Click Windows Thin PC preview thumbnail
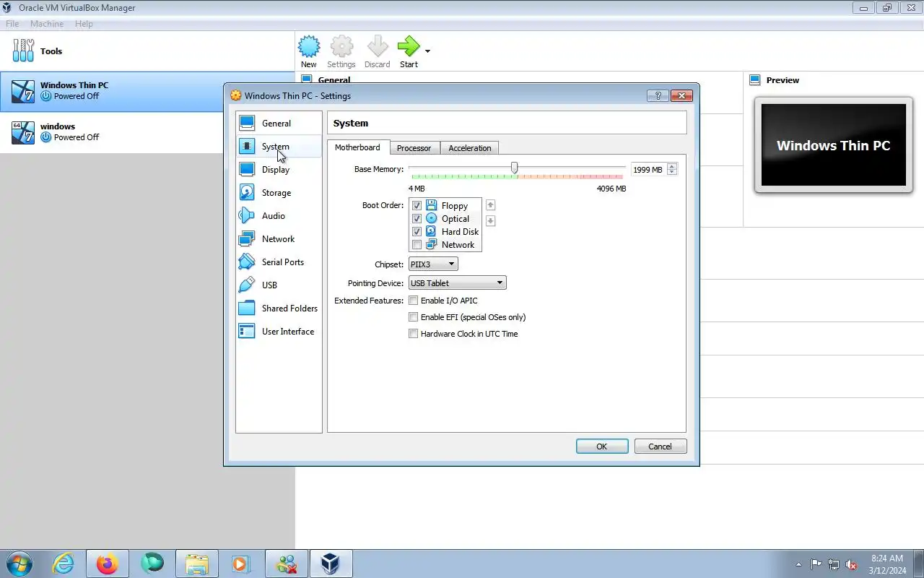The image size is (924, 578). (x=834, y=145)
